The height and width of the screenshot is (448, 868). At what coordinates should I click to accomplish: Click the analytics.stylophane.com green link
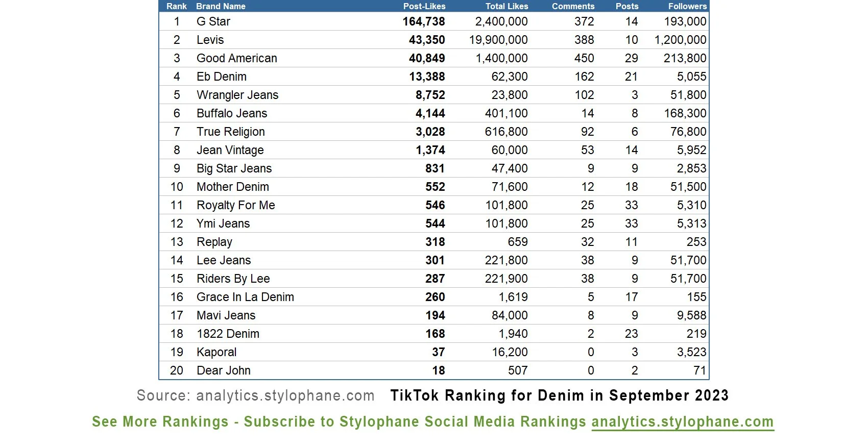(x=683, y=422)
